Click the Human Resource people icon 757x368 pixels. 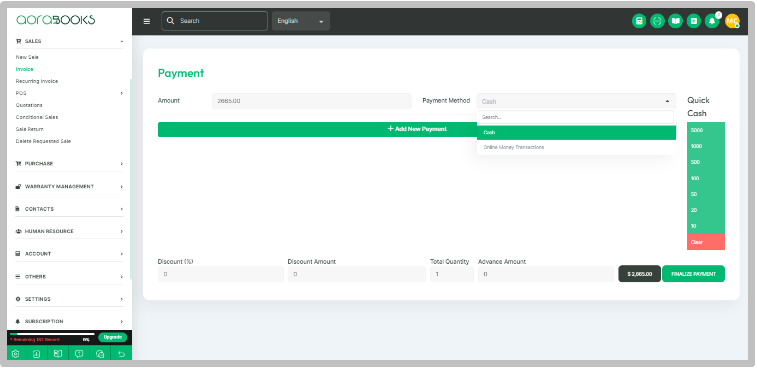[x=18, y=231]
